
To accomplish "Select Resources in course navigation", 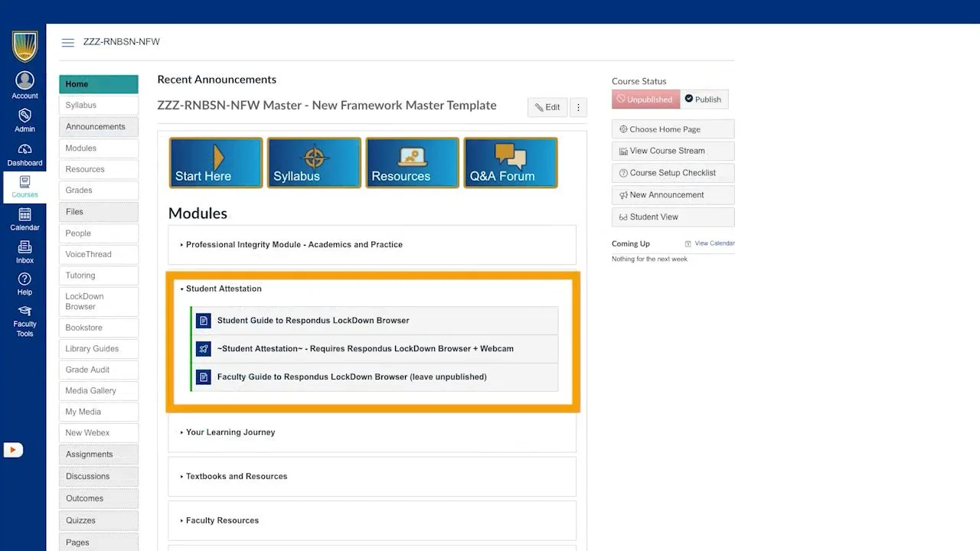I will (99, 170).
